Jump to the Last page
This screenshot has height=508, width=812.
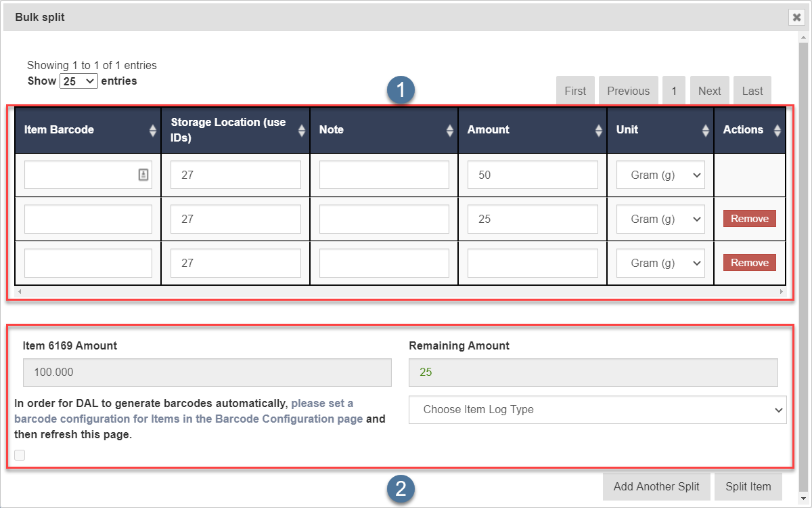[752, 91]
